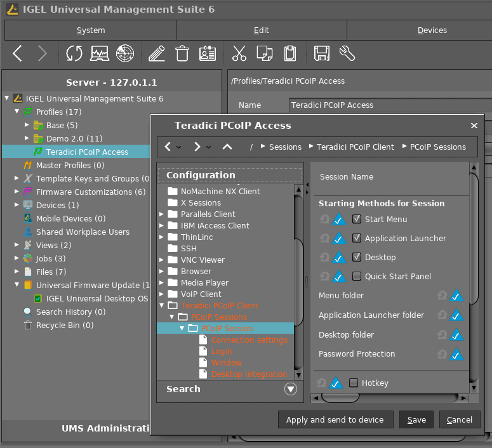Screen dimensions: 492x448
Task: Click the blue triangle next to Menu folder
Action: [456, 296]
